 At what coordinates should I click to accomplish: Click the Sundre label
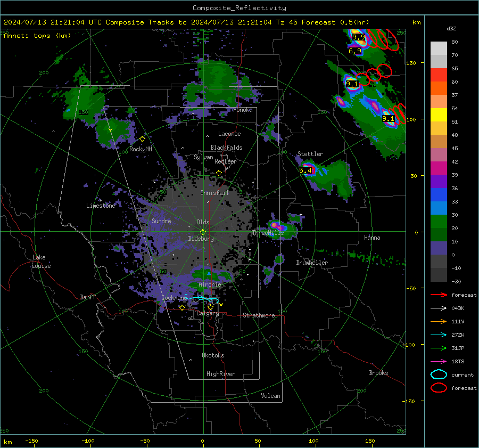coord(161,221)
